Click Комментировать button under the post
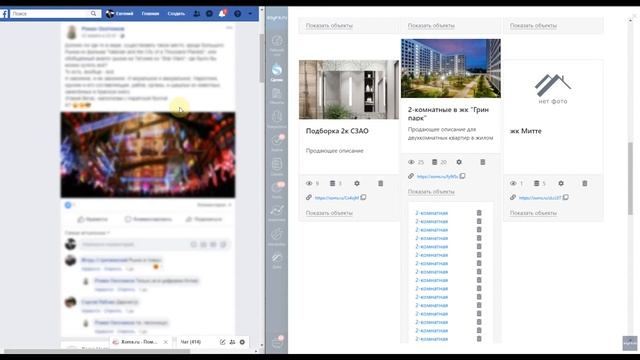 pyautogui.click(x=148, y=219)
